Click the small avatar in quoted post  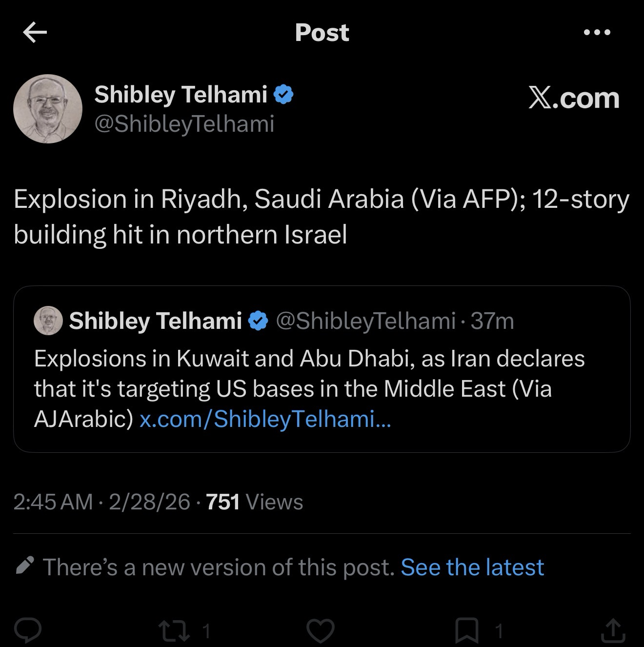(x=48, y=321)
